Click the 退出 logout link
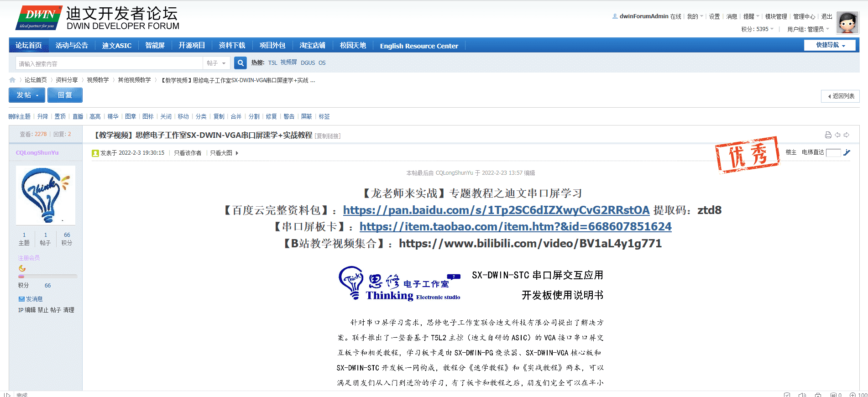 (827, 16)
